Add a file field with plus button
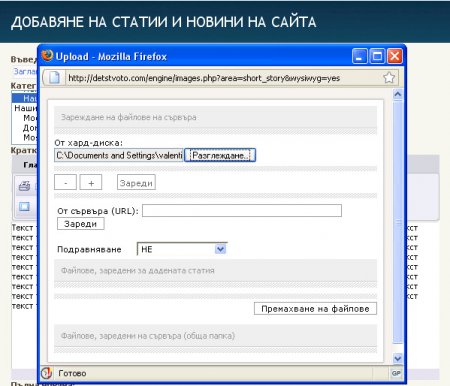 pyautogui.click(x=91, y=182)
